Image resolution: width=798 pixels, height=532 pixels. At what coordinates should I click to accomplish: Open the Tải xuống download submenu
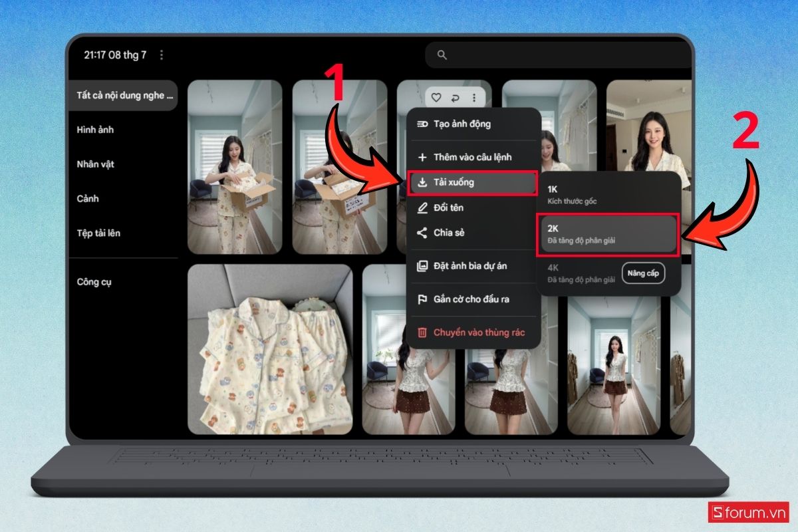pos(473,182)
